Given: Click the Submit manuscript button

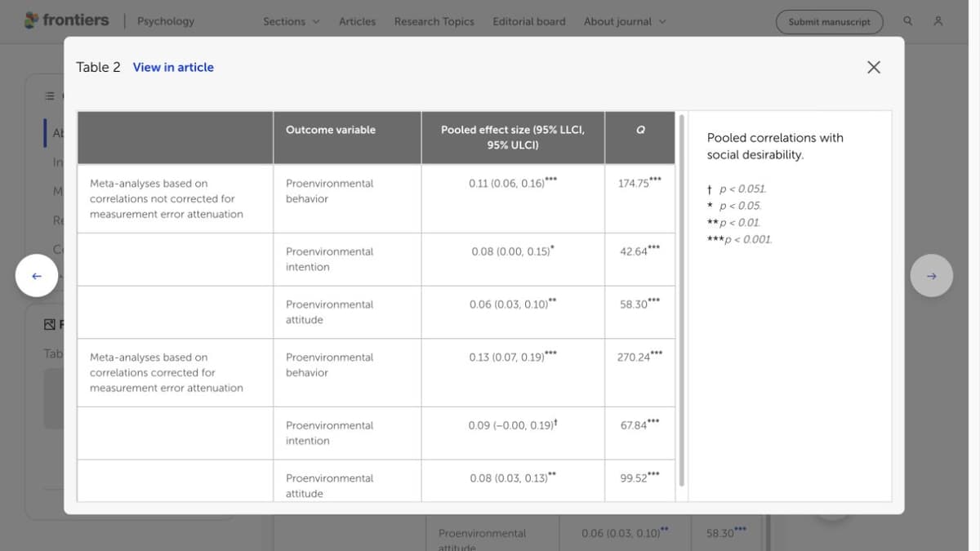Looking at the screenshot, I should (x=829, y=22).
